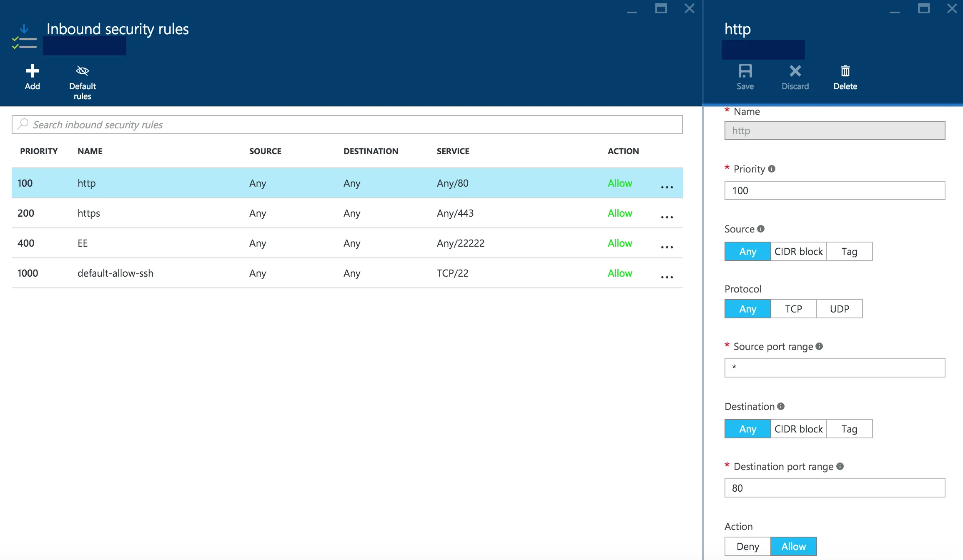Screen dimensions: 963x560
Task: Click info icon beside Destination label
Action: (781, 406)
